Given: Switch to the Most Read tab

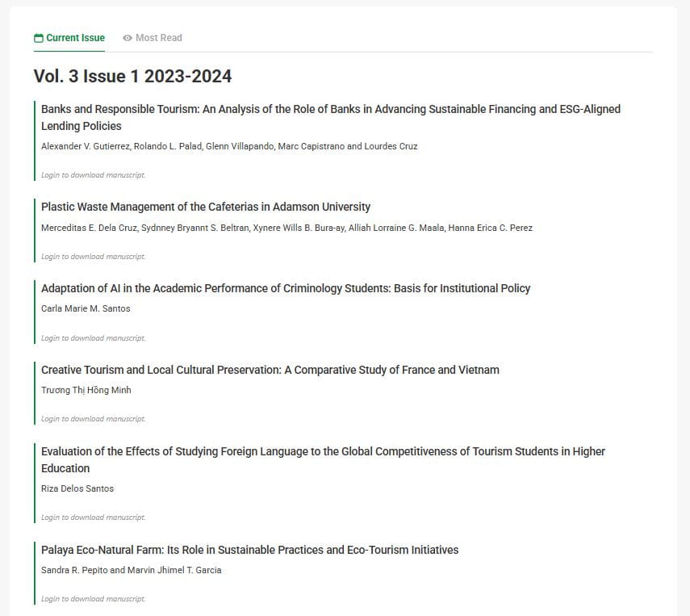Looking at the screenshot, I should click(x=153, y=38).
